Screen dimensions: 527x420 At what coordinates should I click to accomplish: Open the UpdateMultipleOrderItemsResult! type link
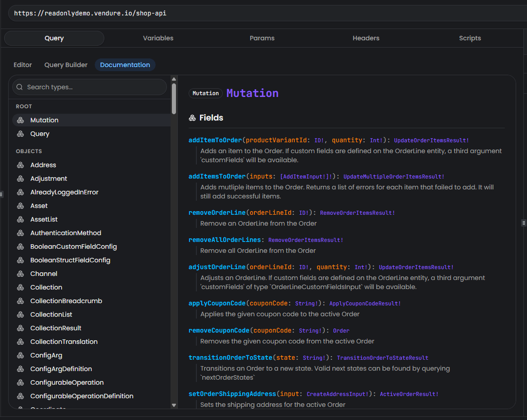point(394,177)
